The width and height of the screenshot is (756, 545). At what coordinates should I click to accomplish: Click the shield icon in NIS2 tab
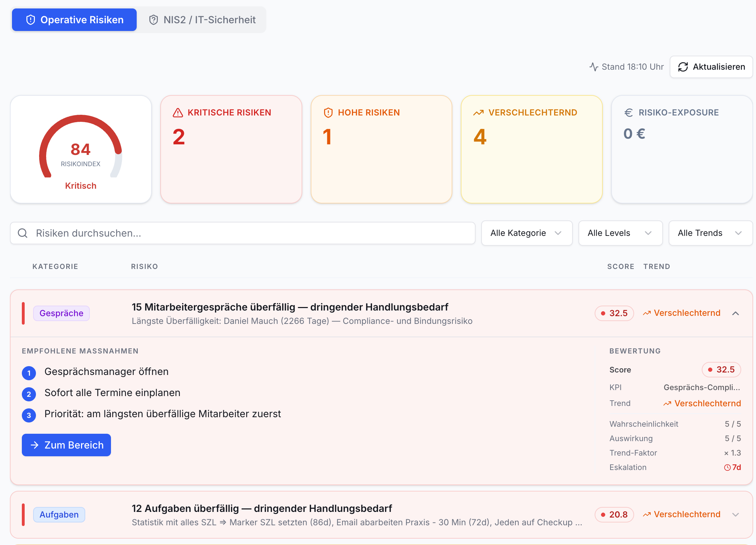[154, 20]
